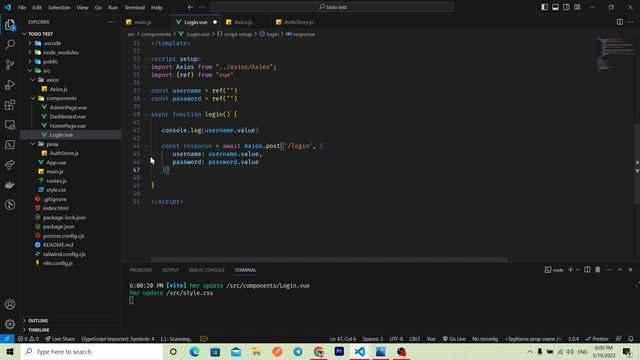Screen dimensions: 640x360
Task: Kill terminal with trash icon
Action: click(x=598, y=270)
